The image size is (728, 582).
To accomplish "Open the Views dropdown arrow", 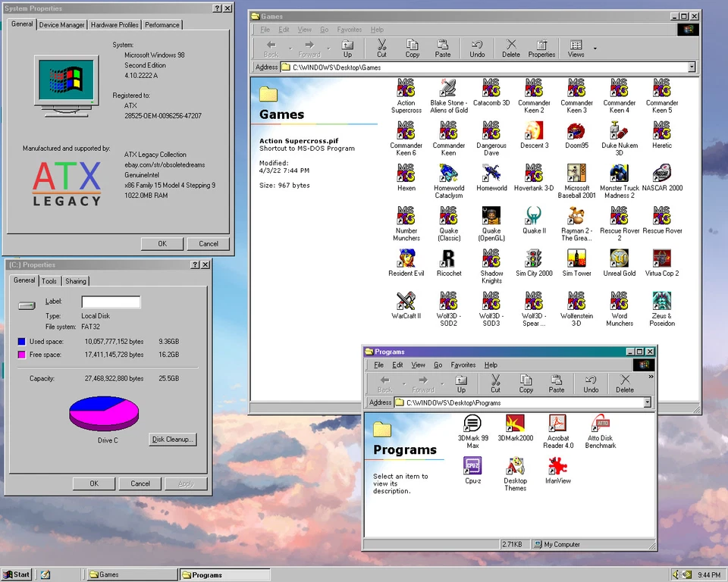I will tap(596, 47).
